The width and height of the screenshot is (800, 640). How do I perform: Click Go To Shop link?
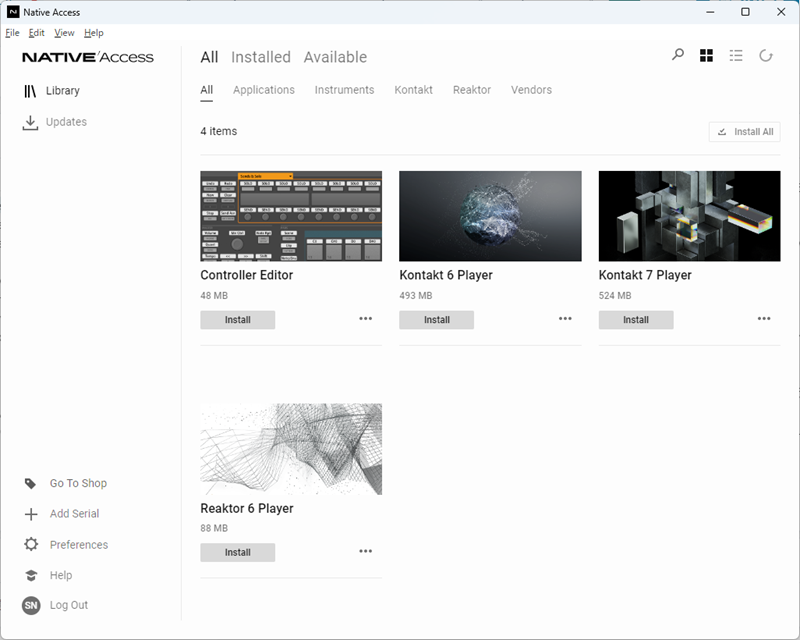point(79,483)
